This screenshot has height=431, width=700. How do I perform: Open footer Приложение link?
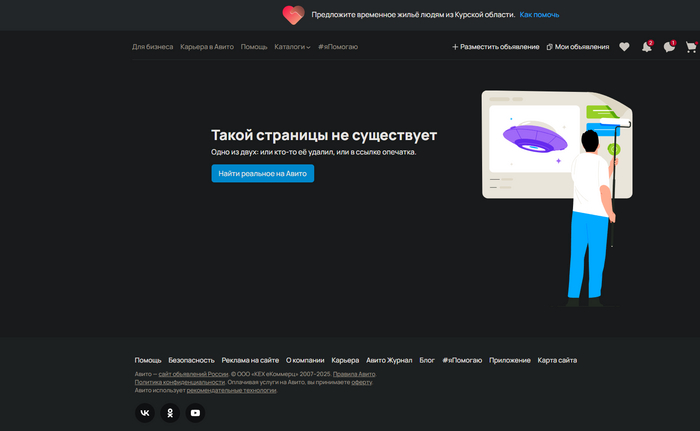click(x=510, y=360)
